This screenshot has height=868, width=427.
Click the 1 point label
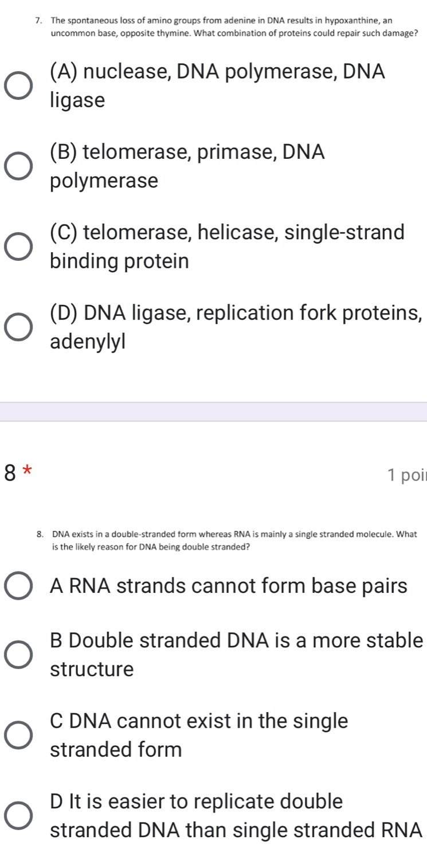408,474
